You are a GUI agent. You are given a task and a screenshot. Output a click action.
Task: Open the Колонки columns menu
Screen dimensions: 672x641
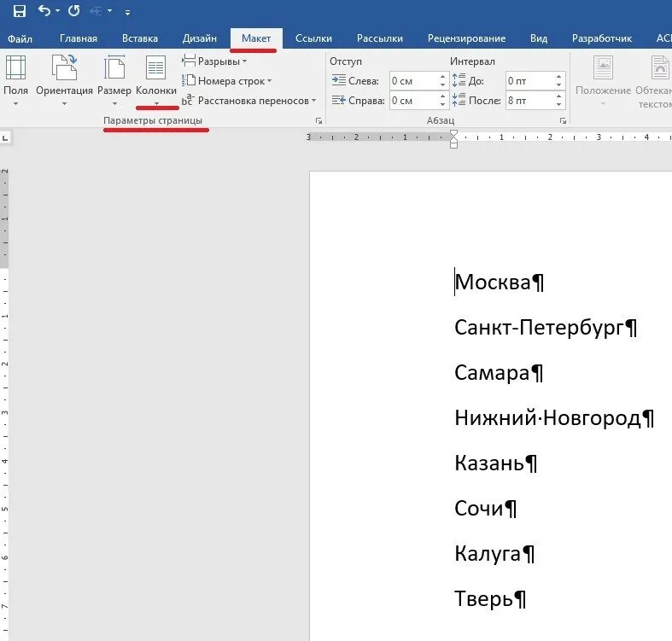(156, 80)
